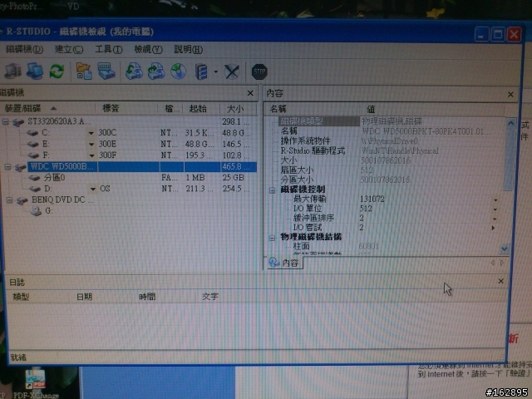
Task: Open the 磁碟機(D) menu
Action: (x=24, y=49)
